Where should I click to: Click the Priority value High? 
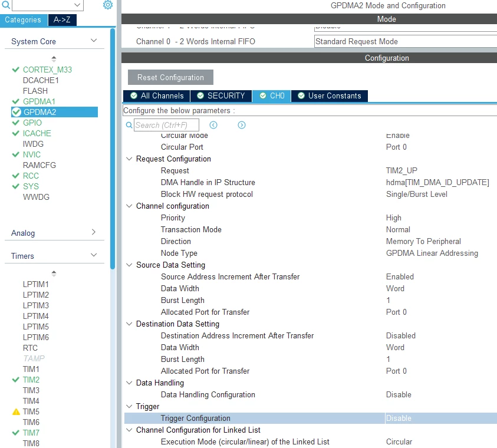393,218
